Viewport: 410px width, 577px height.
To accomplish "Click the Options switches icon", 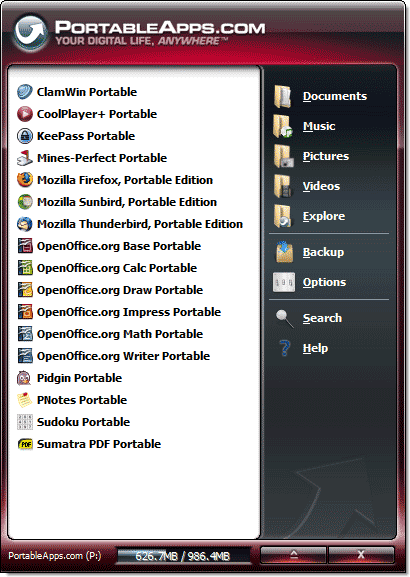I will (x=284, y=282).
